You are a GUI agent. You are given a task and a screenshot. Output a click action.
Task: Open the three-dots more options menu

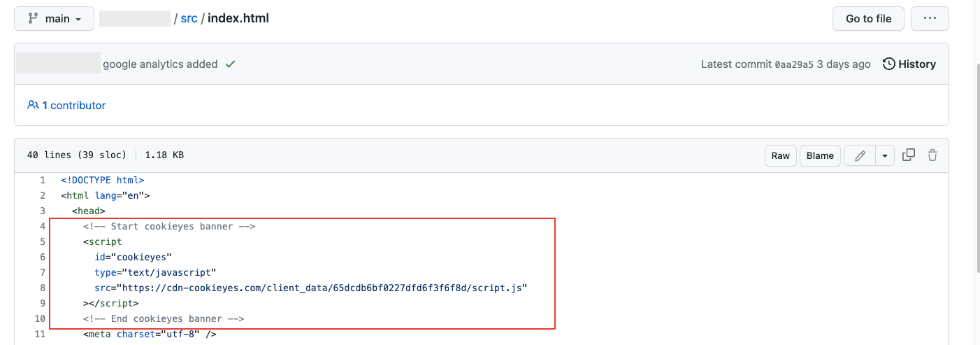click(x=930, y=19)
